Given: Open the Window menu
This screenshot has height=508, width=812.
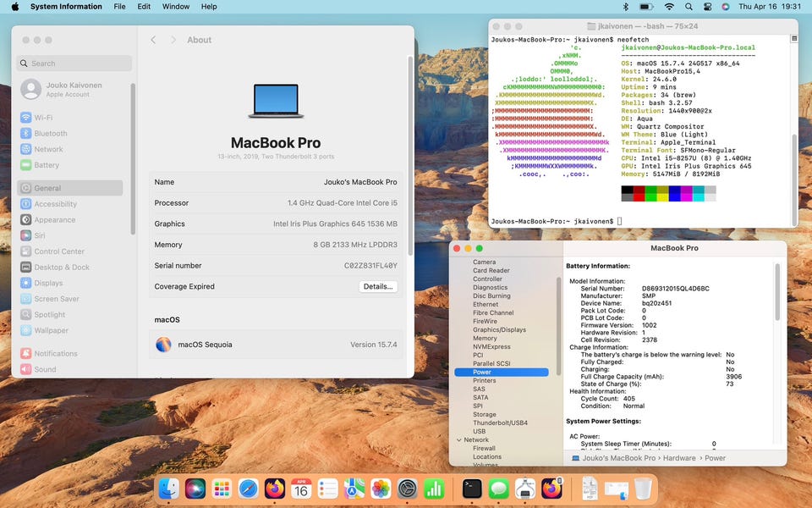Looking at the screenshot, I should click(176, 7).
